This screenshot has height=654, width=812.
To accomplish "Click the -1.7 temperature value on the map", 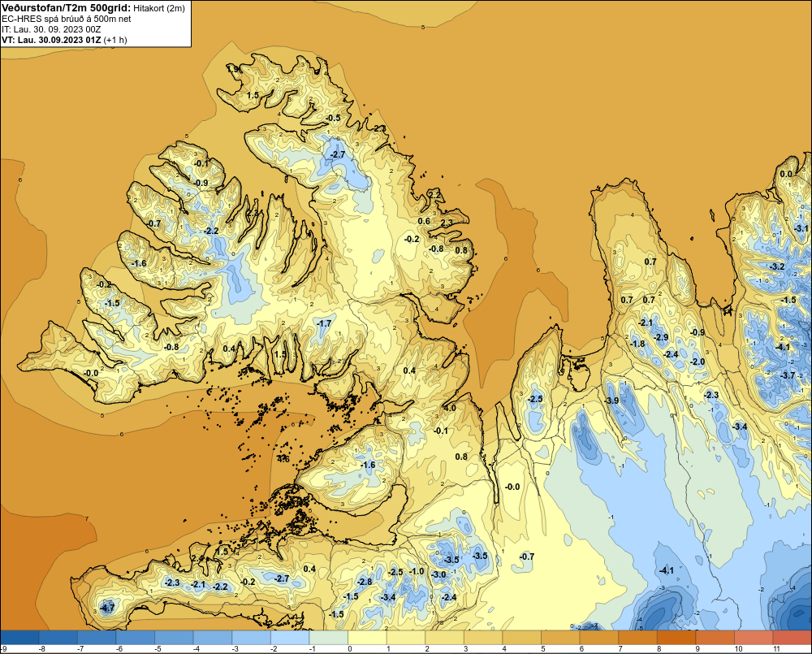I will click(x=324, y=323).
